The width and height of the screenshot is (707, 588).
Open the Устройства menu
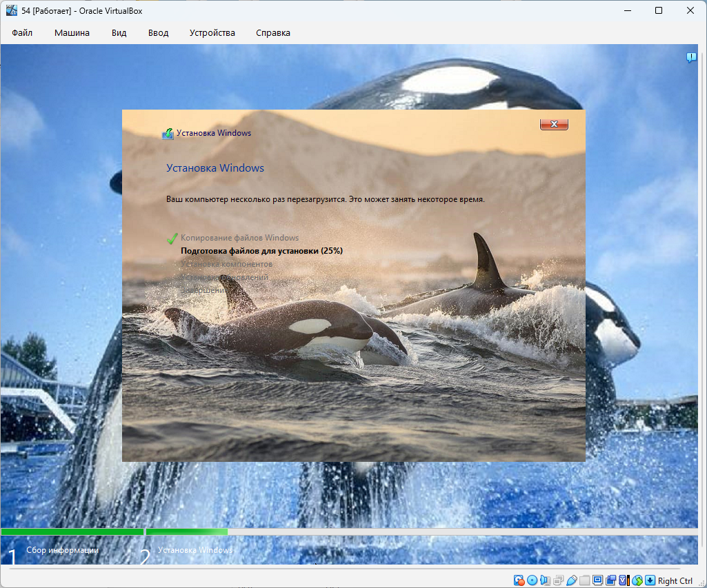212,32
